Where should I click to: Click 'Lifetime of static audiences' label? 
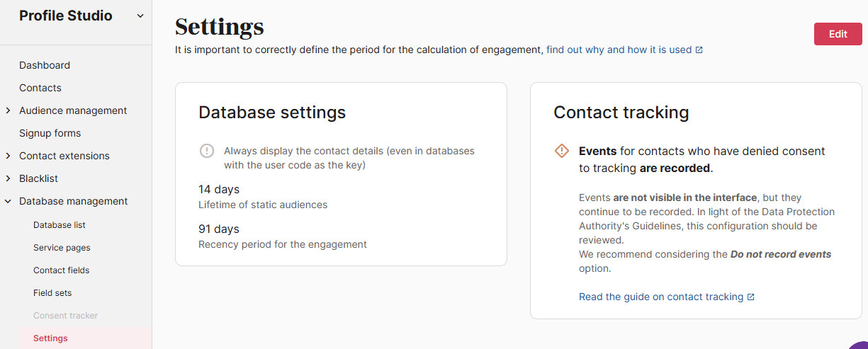tap(263, 205)
